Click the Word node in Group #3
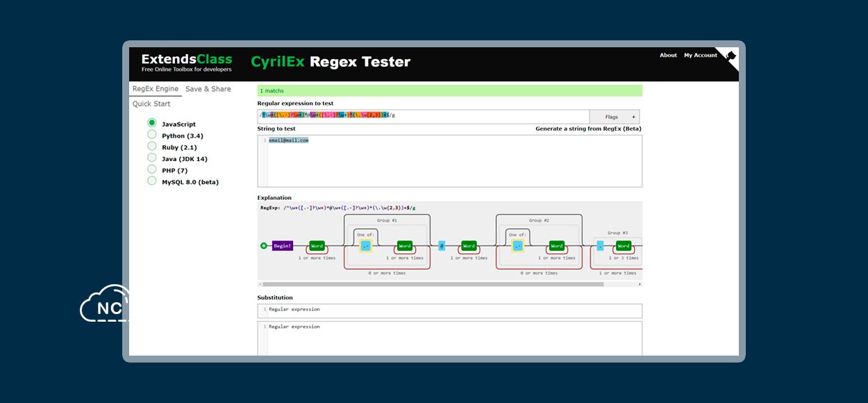 tap(624, 246)
